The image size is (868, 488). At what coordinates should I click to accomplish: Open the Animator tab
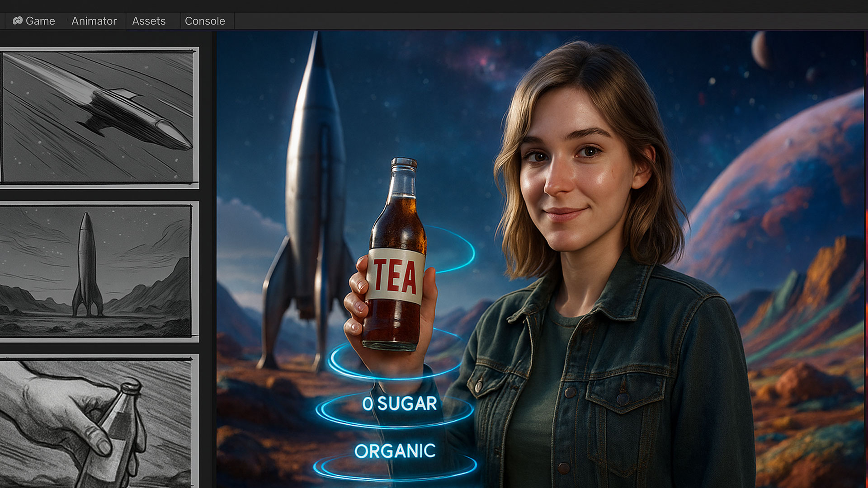94,21
